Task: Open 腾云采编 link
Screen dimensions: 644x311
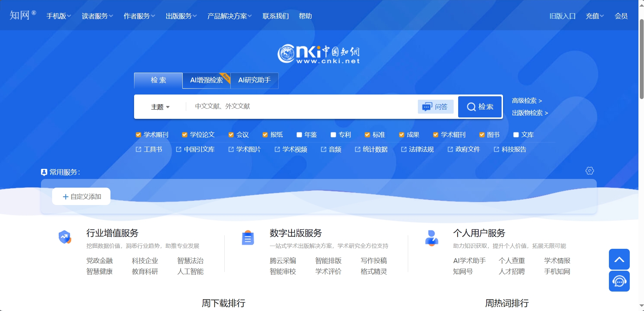Action: click(x=283, y=261)
